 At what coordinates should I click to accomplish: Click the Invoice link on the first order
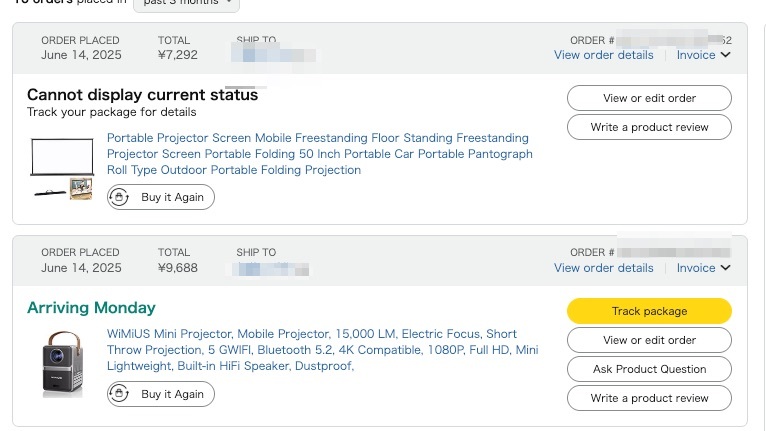(x=696, y=55)
